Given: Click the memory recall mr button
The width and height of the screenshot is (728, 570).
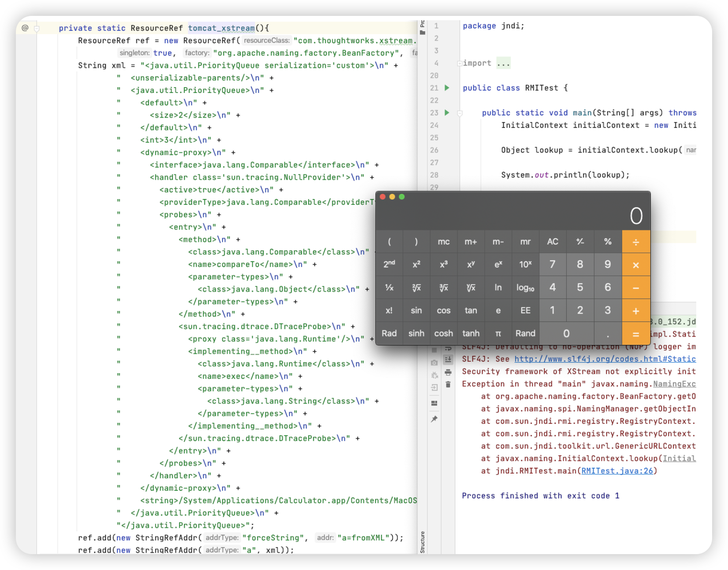Looking at the screenshot, I should [x=525, y=241].
